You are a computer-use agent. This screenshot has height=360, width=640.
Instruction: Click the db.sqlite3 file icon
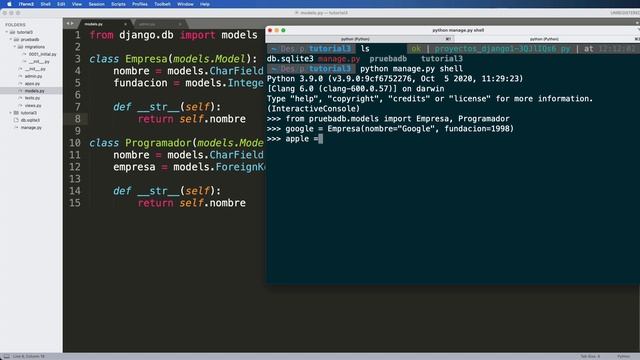pos(16,120)
